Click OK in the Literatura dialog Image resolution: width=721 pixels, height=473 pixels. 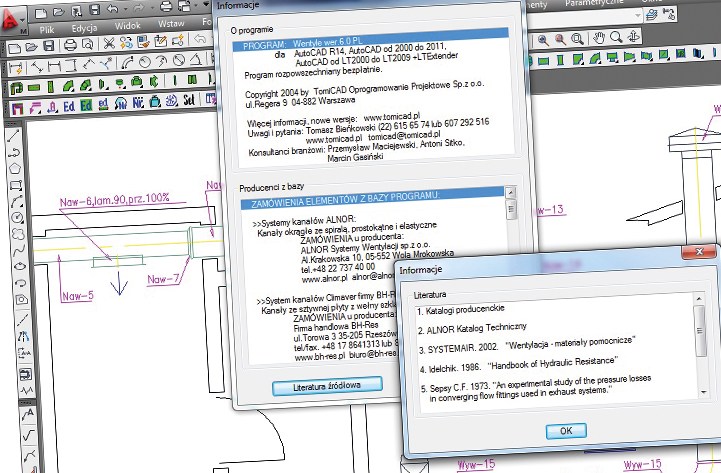[566, 431]
